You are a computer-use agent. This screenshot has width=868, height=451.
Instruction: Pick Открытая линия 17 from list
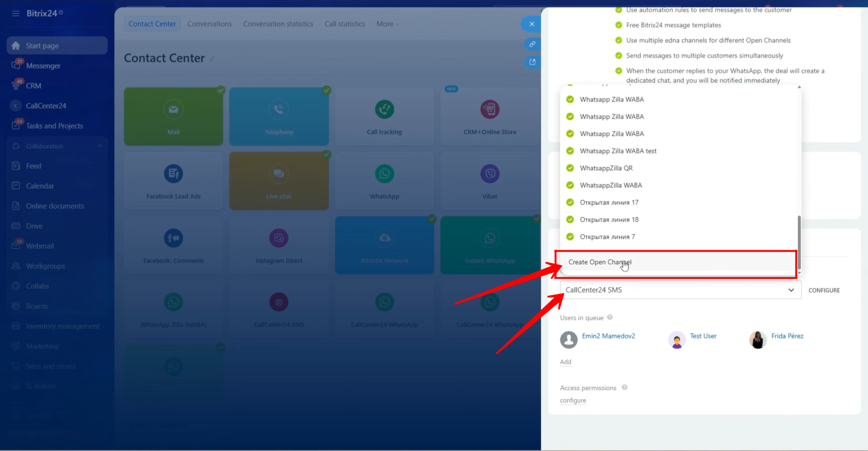609,203
